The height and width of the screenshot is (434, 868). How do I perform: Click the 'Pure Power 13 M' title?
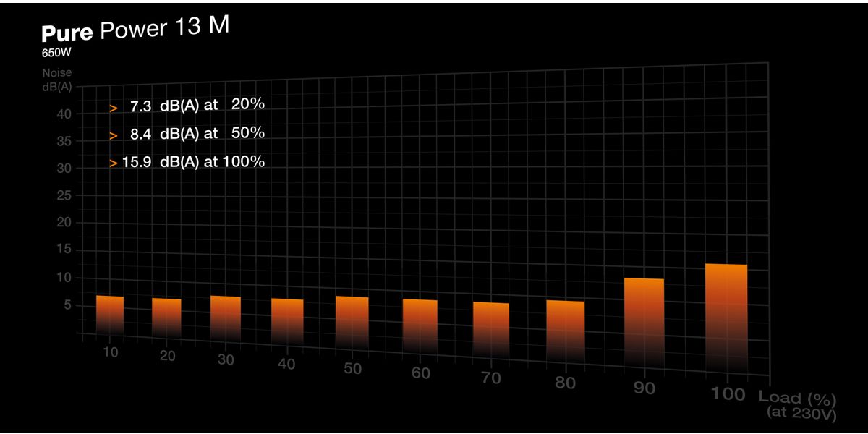135,31
